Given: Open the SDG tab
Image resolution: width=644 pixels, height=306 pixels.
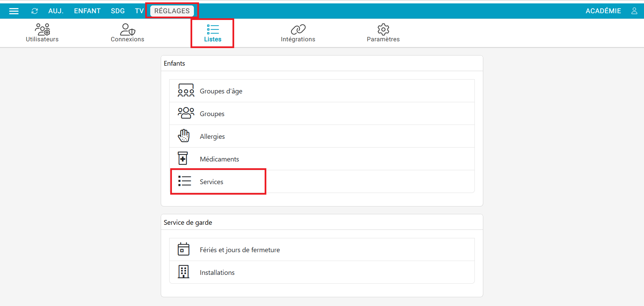Looking at the screenshot, I should tap(118, 11).
